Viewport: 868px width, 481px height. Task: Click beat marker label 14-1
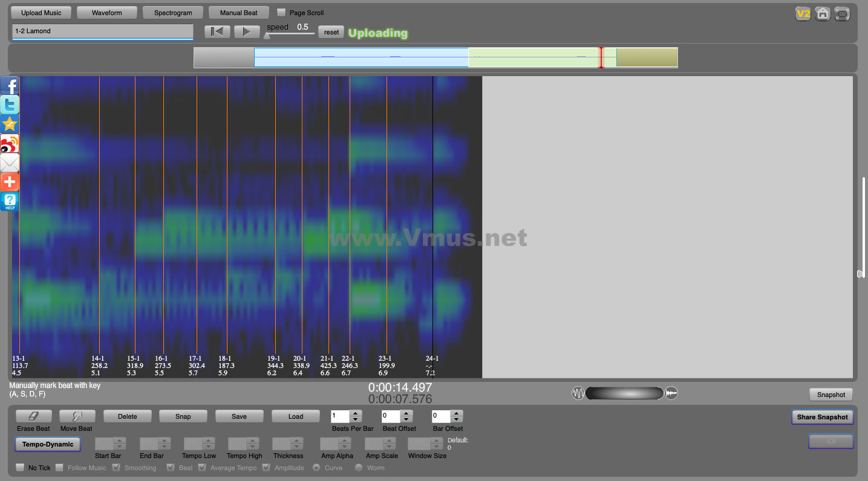pos(97,358)
